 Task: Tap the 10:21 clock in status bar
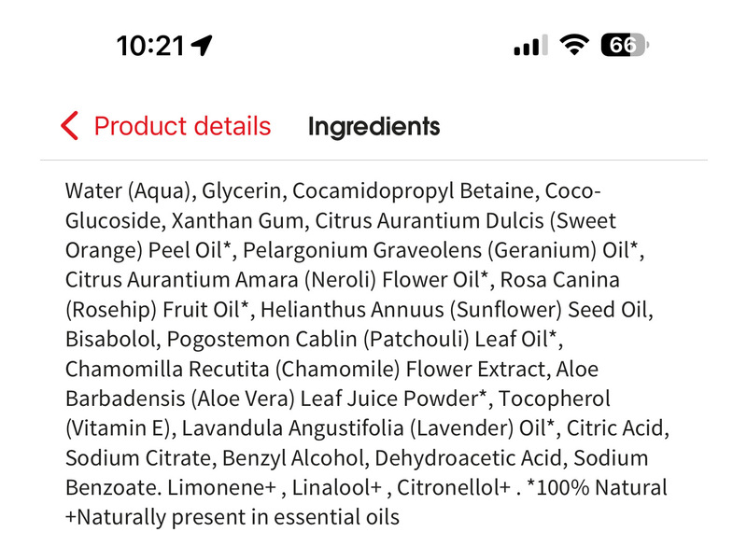click(150, 45)
